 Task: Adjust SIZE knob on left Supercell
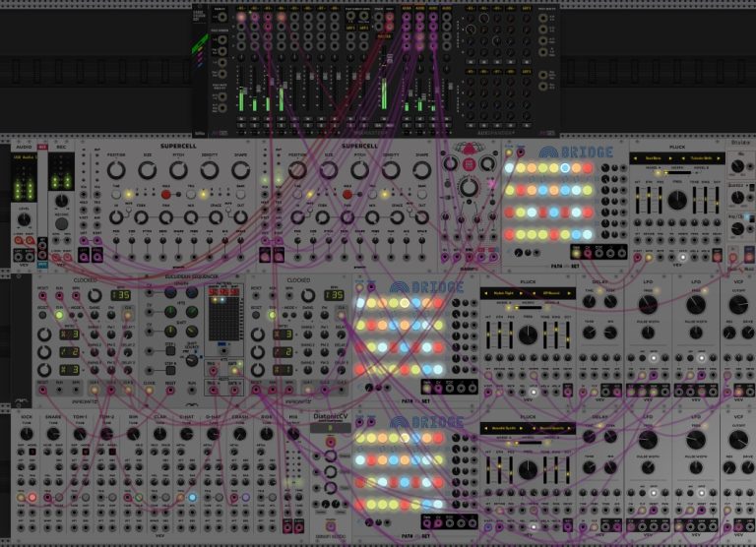147,170
